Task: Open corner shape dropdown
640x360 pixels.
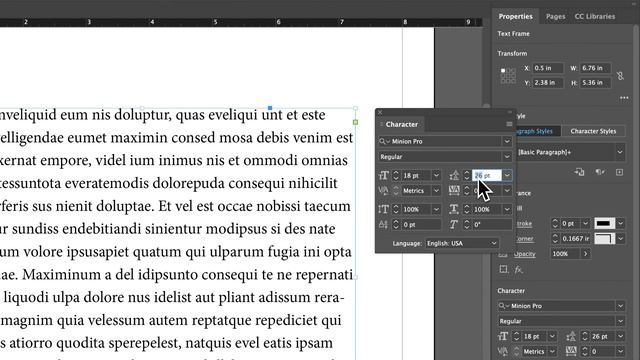Action: pos(620,239)
